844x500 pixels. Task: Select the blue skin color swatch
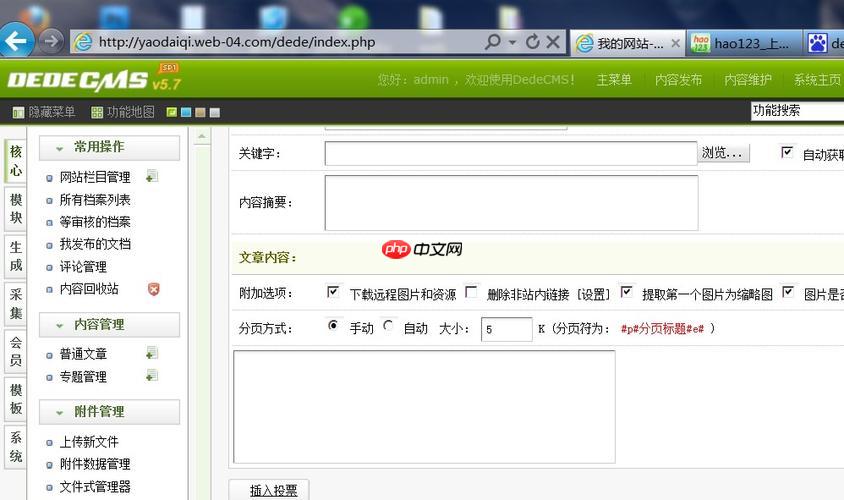[186, 112]
